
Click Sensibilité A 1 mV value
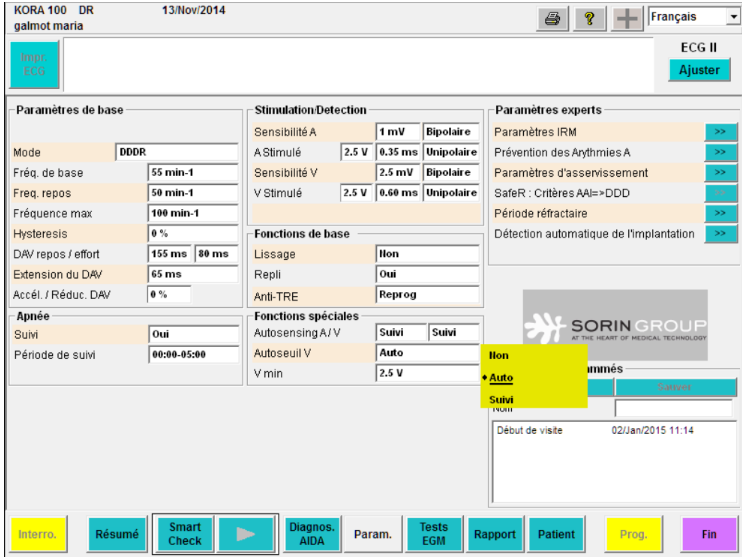pyautogui.click(x=398, y=132)
